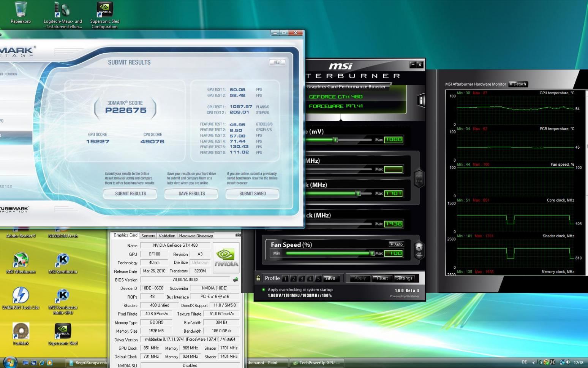
Task: Detach the Afterburner Hardware Monitor
Action: (x=518, y=84)
